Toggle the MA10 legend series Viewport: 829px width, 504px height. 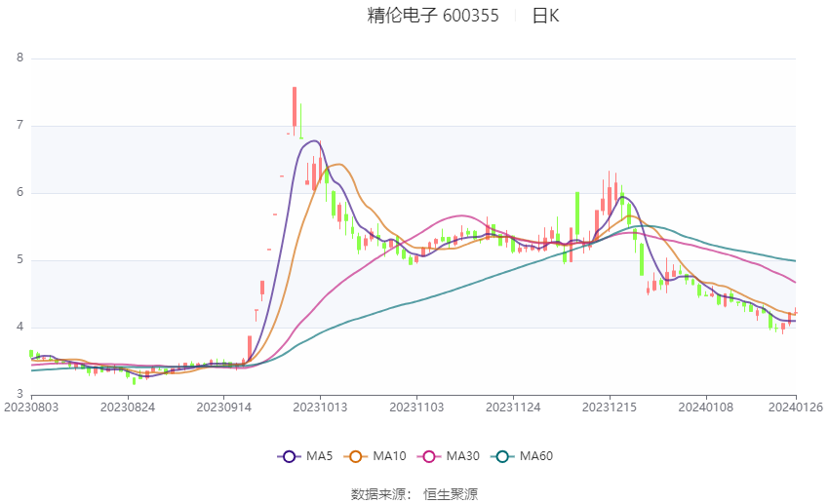375,456
